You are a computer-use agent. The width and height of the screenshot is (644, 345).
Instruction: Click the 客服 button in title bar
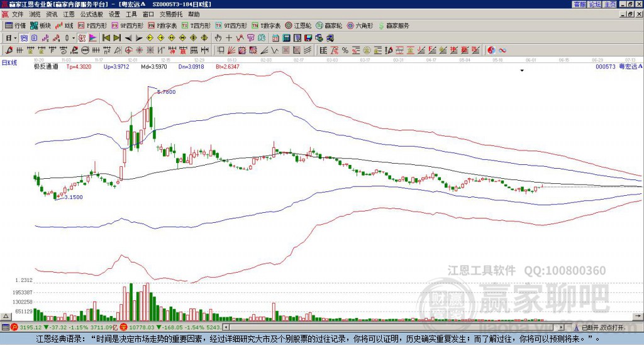click(580, 4)
